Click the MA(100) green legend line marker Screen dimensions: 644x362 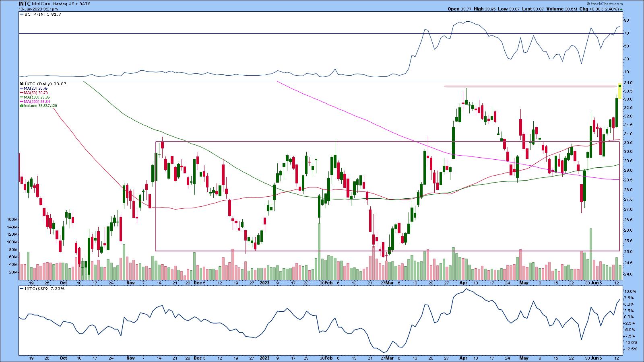click(x=21, y=97)
